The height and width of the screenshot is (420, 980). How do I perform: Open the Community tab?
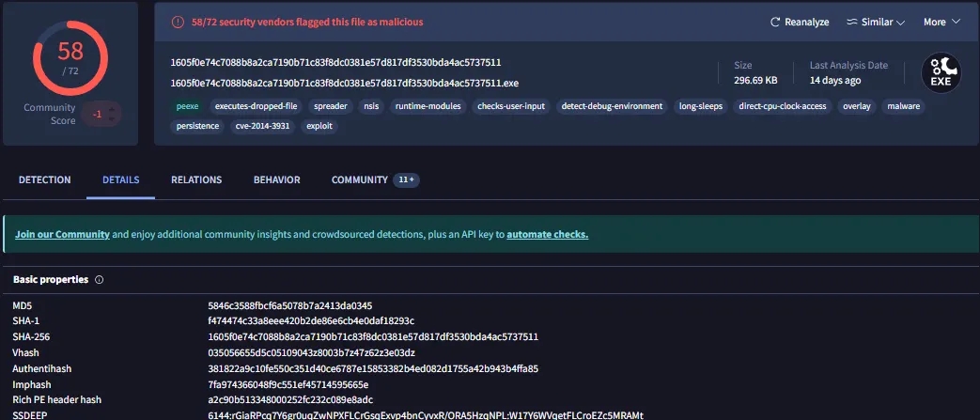360,179
